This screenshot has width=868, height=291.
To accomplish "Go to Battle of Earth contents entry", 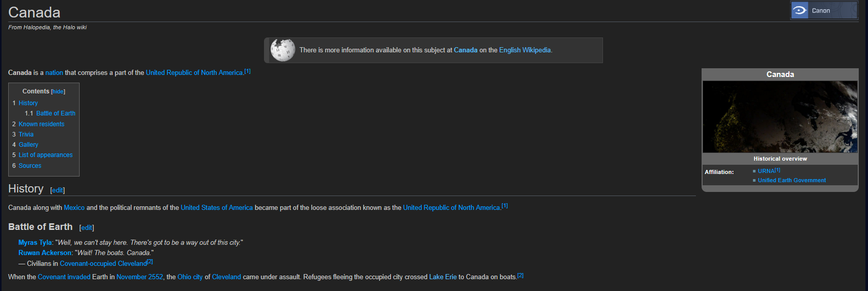I will tap(55, 113).
